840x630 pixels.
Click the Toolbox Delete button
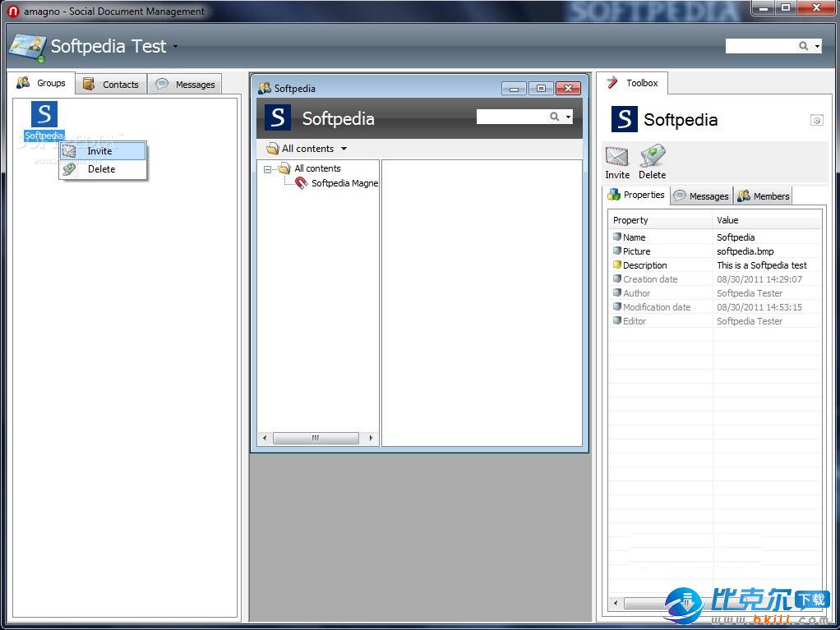[x=652, y=162]
